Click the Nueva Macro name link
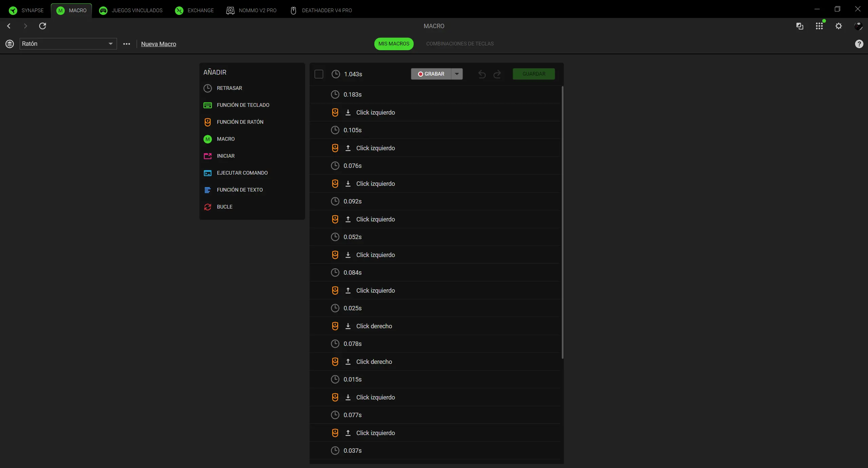Viewport: 868px width, 468px height. (x=158, y=44)
